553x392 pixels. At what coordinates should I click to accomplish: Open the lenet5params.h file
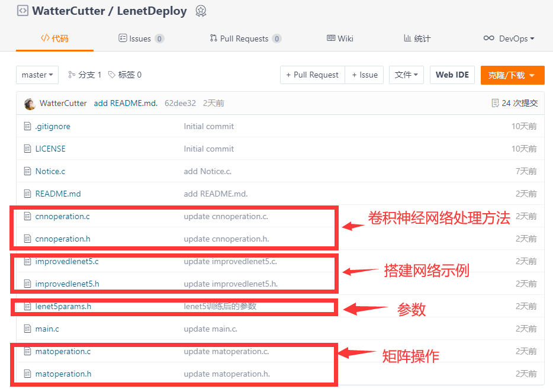pyautogui.click(x=63, y=306)
